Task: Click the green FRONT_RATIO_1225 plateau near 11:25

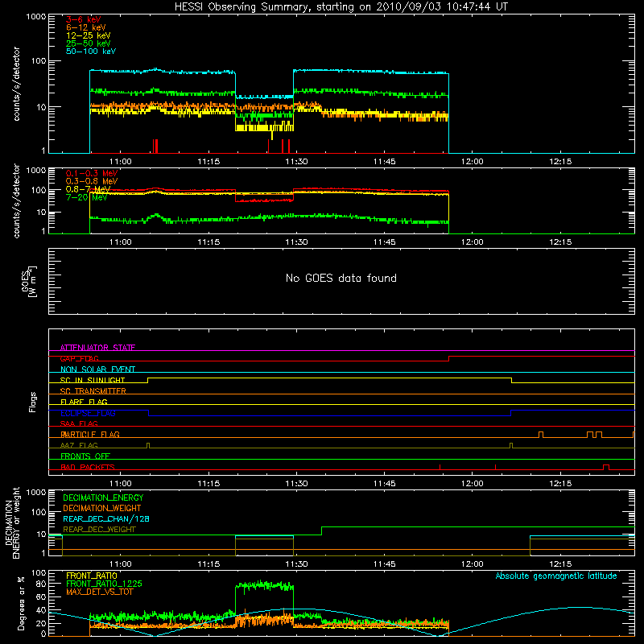Action: coord(265,586)
